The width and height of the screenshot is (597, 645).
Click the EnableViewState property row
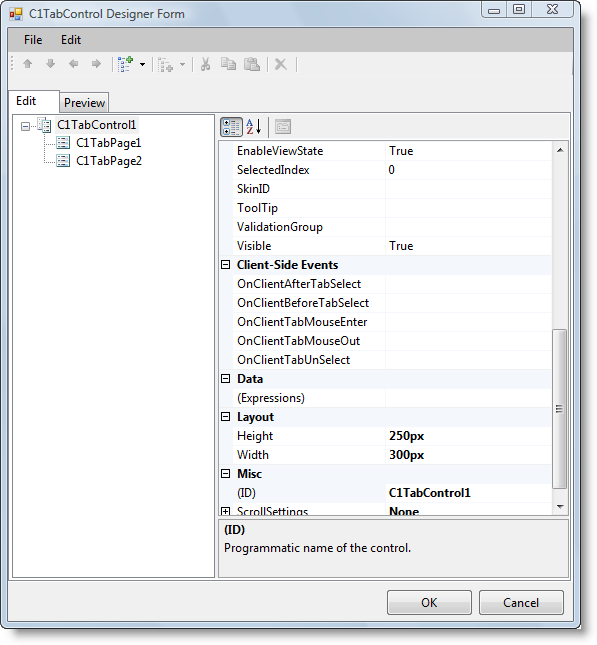(x=392, y=151)
